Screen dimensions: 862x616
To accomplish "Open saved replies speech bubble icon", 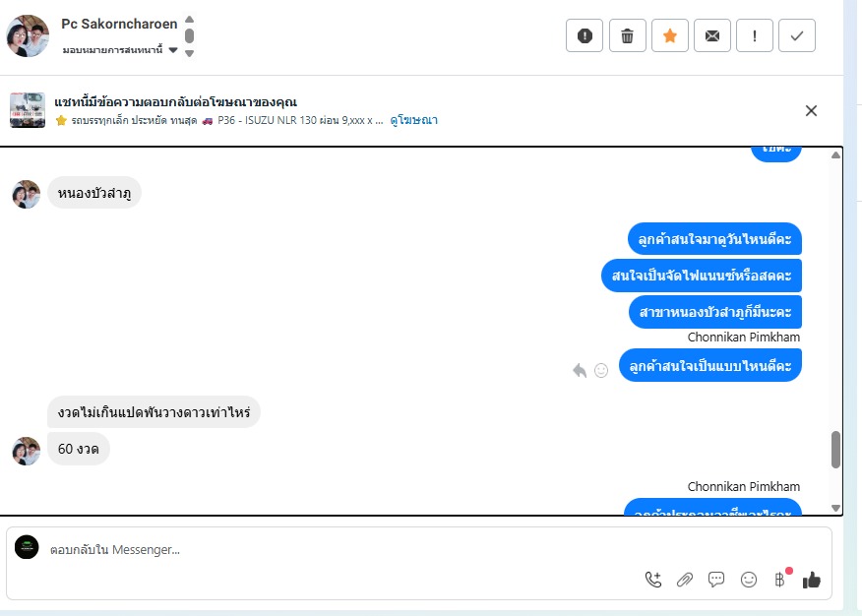I will pos(716,580).
